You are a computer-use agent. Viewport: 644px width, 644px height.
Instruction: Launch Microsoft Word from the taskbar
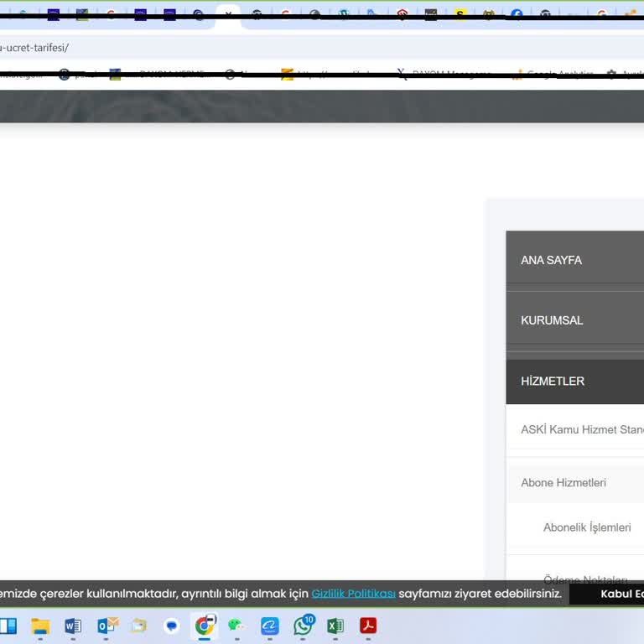point(73,626)
